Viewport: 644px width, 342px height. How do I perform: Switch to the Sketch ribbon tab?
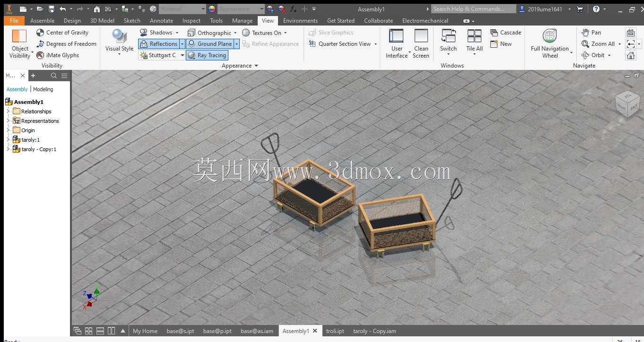click(x=132, y=21)
